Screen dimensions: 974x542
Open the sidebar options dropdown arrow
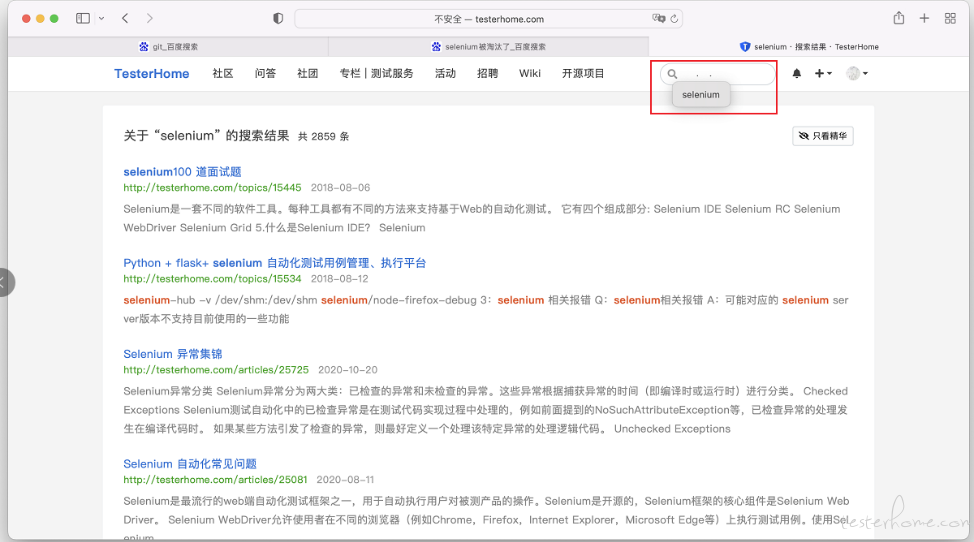[x=101, y=19]
